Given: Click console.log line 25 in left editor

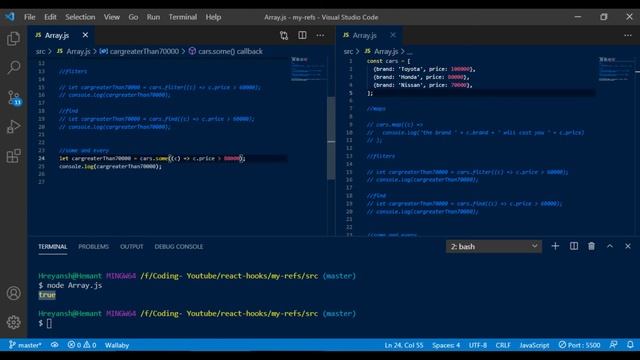Looking at the screenshot, I should coord(110,167).
